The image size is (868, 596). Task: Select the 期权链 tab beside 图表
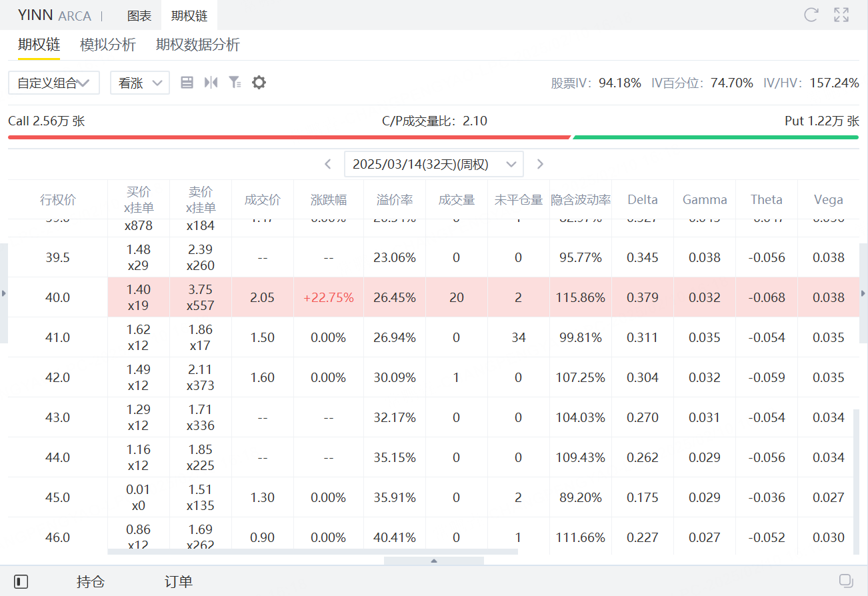click(189, 15)
